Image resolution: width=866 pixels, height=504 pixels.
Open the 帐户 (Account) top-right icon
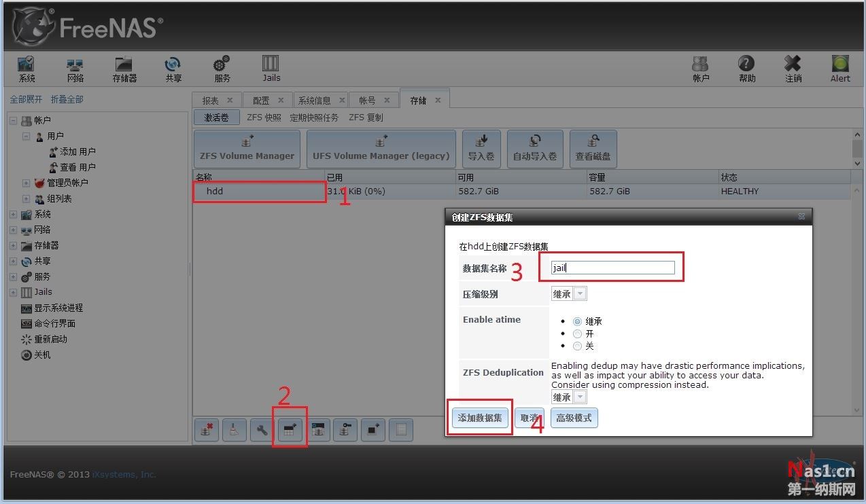point(700,69)
